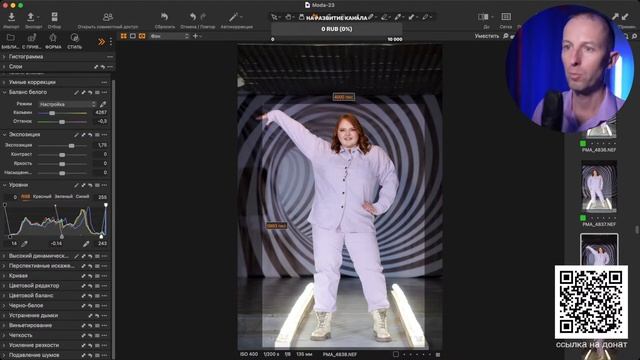Screen dimensions: 640x360
Task: Select the pointer cursor tool
Action: pos(274,17)
